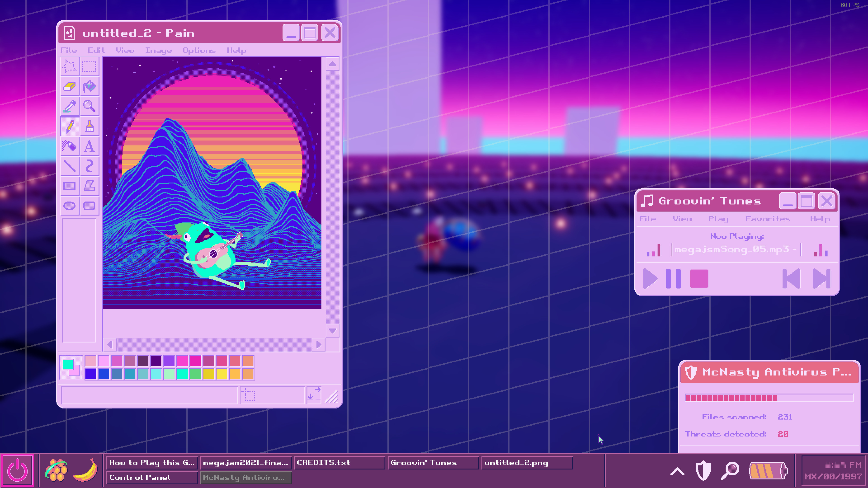The width and height of the screenshot is (868, 488).
Task: Select the Eraser tool
Action: 70,87
